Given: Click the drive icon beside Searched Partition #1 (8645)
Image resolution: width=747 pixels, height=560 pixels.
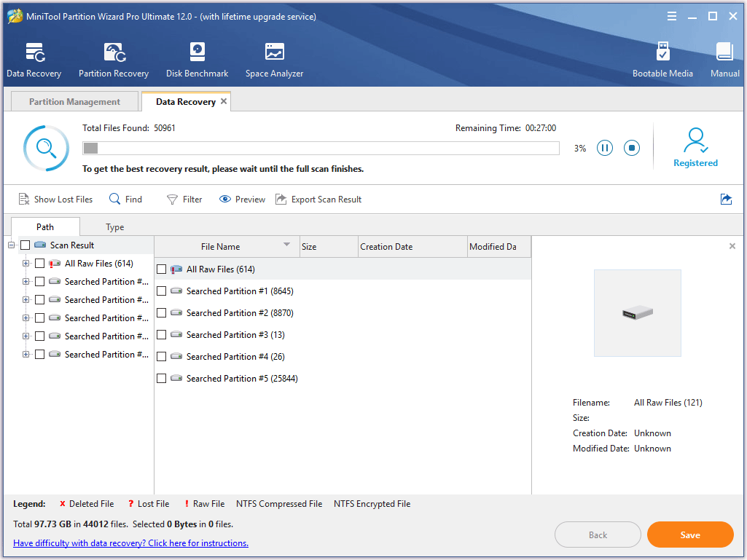Looking at the screenshot, I should click(177, 291).
